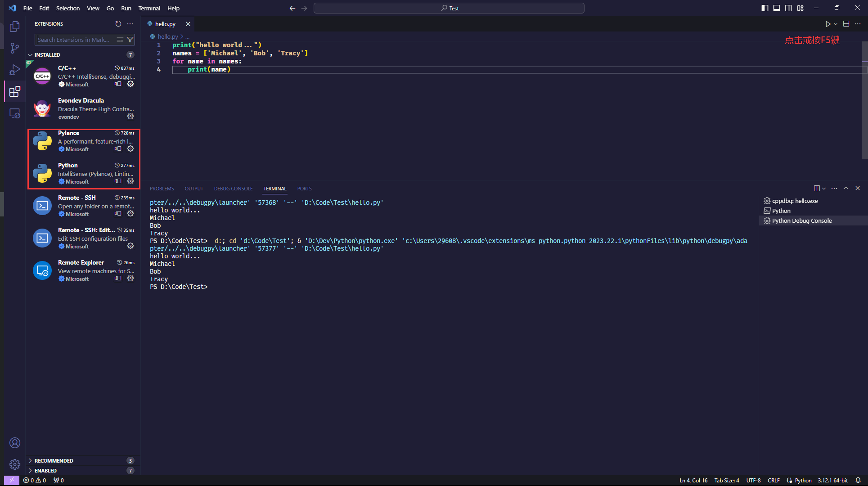Screen dimensions: 868x486
Task: Toggle the primary side bar layout button
Action: 765,8
